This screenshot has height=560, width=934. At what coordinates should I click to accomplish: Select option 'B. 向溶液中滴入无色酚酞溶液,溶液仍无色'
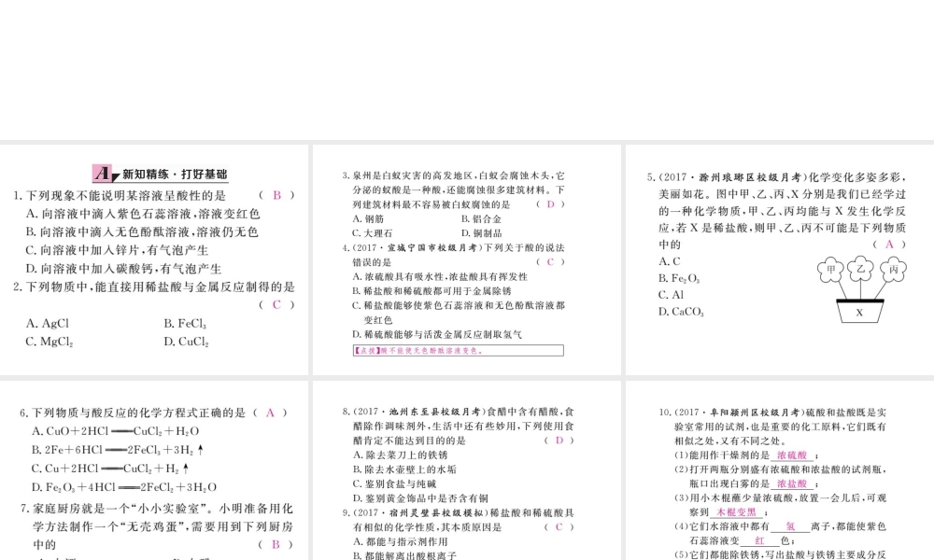142,231
